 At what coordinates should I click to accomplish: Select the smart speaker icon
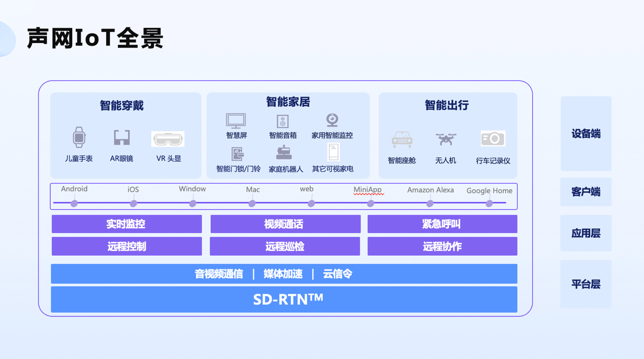(x=283, y=122)
